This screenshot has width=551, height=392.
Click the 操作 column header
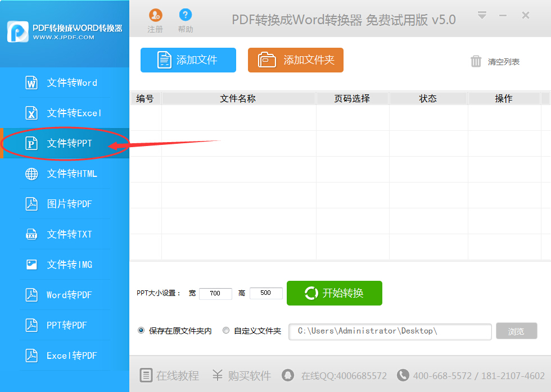coord(504,99)
